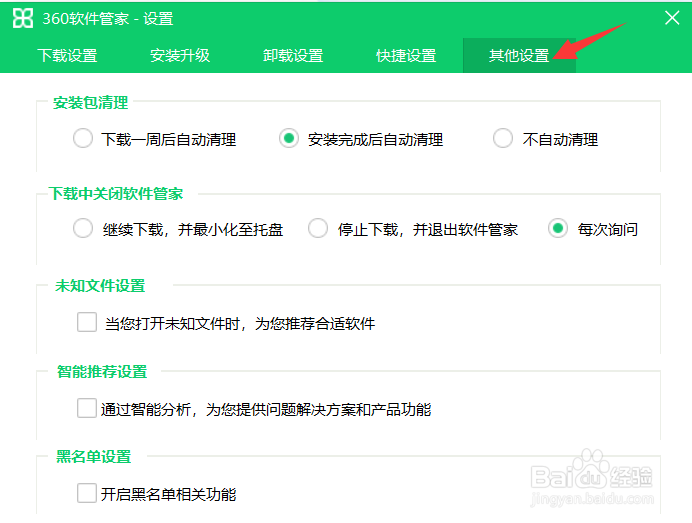This screenshot has width=692, height=523.
Task: Go to 卸载设置 tab
Action: [293, 56]
